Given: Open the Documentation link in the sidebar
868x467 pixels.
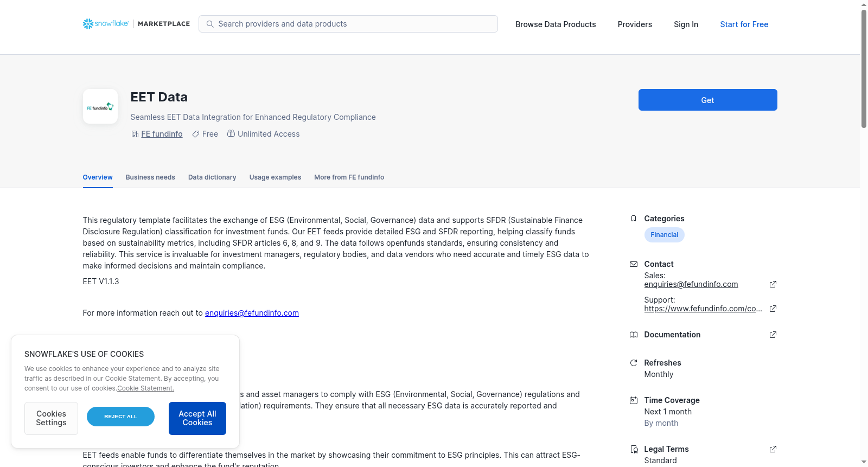Looking at the screenshot, I should tap(672, 335).
